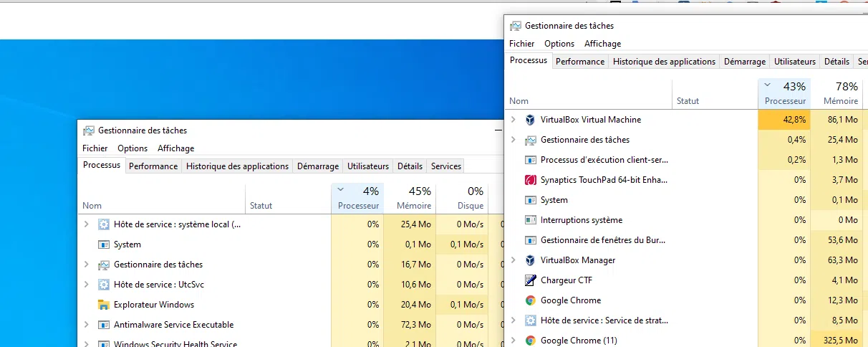Viewport: 868px width, 347px height.
Task: Open Détails tab in right window
Action: (836, 62)
